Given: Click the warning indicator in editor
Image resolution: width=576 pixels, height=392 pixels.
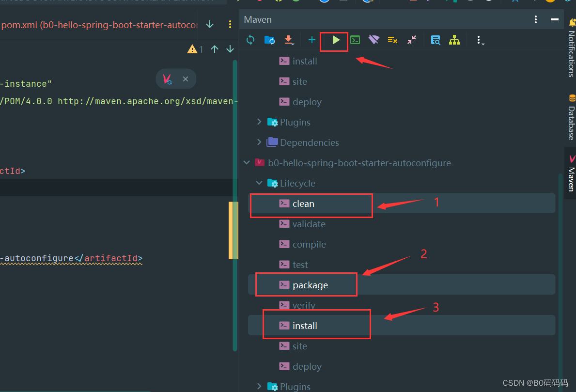Looking at the screenshot, I should (x=195, y=49).
